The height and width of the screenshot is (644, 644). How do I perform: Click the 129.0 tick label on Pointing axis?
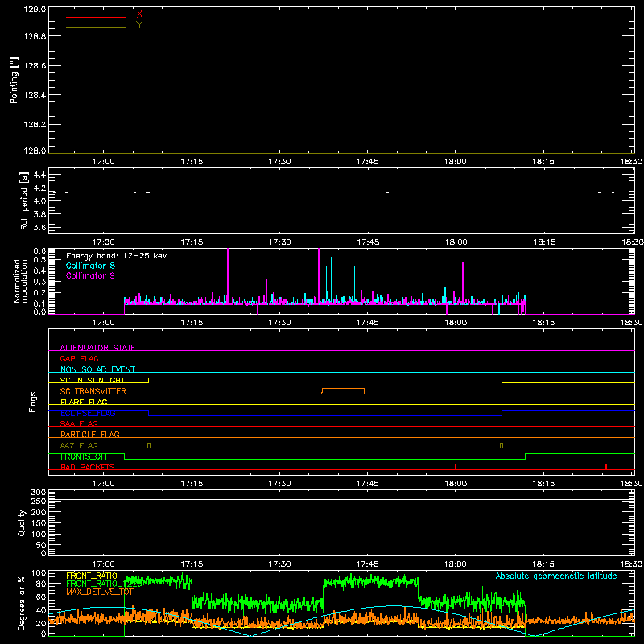pyautogui.click(x=35, y=10)
